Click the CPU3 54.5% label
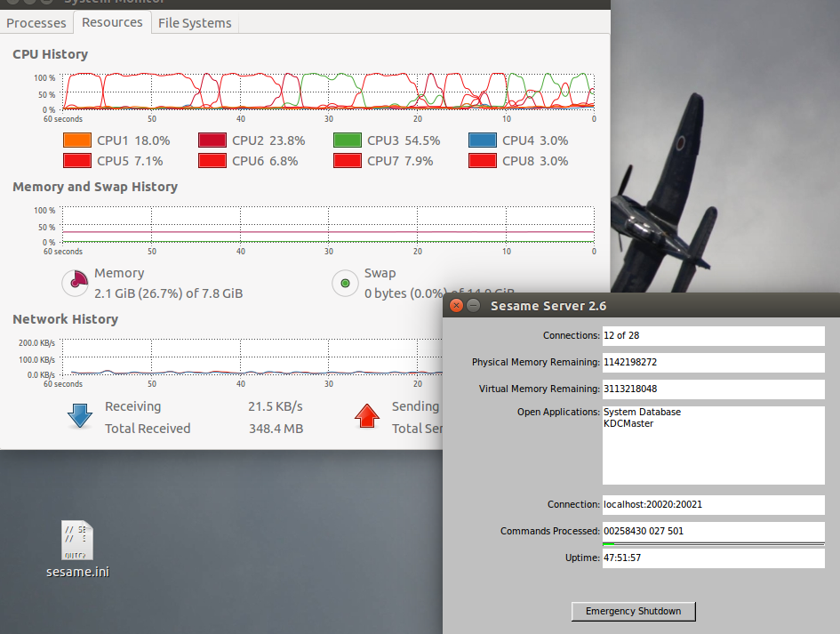This screenshot has width=840, height=634. click(404, 140)
